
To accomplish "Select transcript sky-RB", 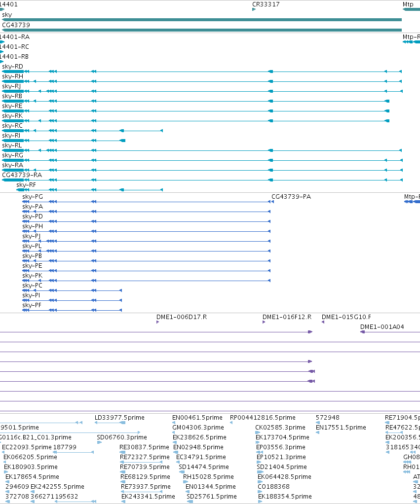I will click(12, 96).
